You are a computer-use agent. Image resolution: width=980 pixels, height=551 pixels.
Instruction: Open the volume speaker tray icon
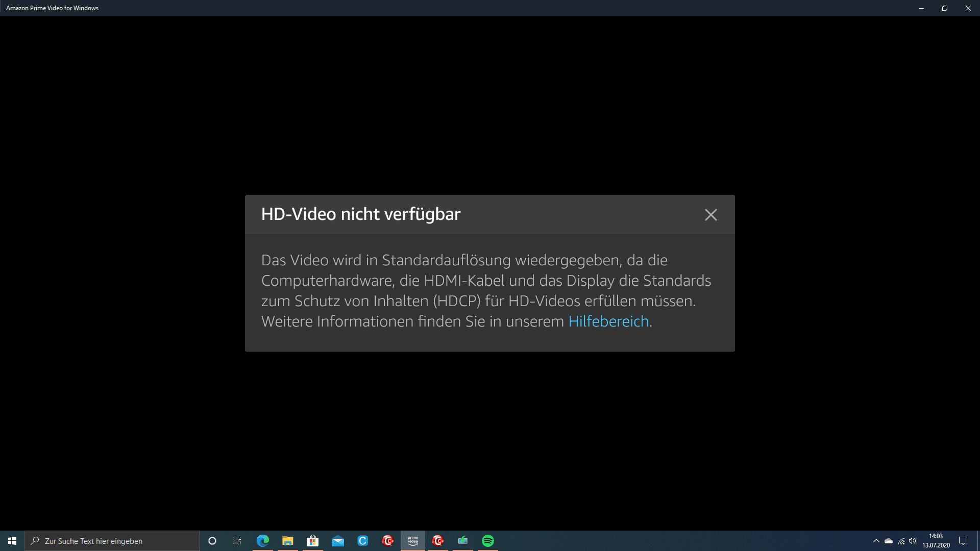click(x=913, y=541)
